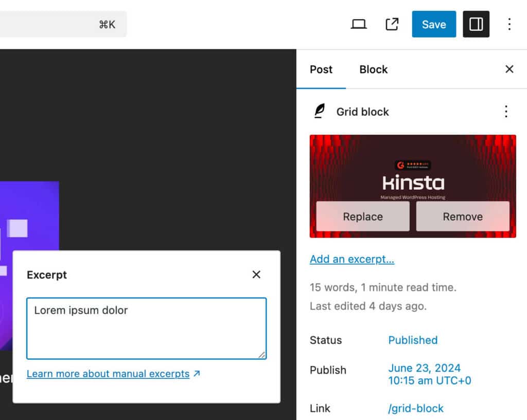Viewport: 527px width, 420px height.
Task: Open the post in a new tab
Action: pyautogui.click(x=392, y=24)
